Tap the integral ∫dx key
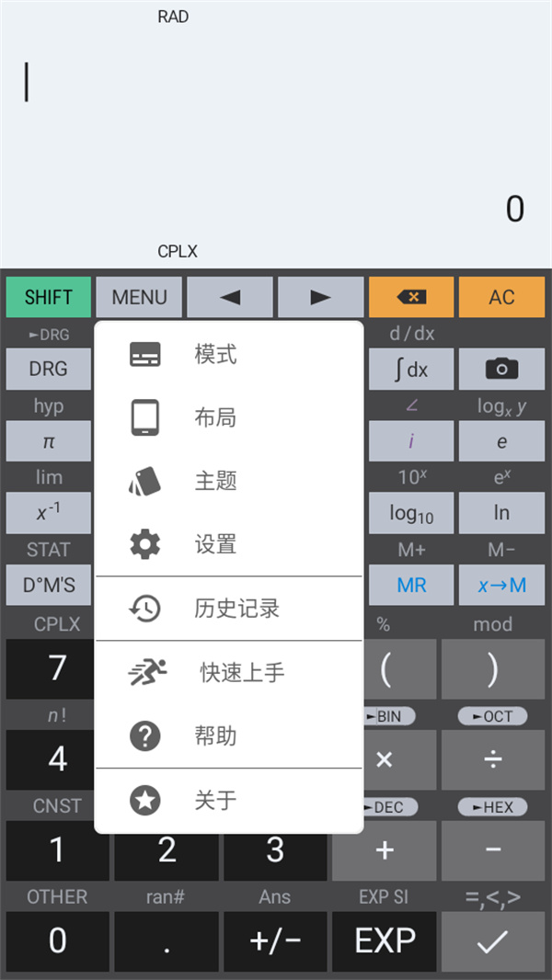The width and height of the screenshot is (552, 980). tap(411, 369)
